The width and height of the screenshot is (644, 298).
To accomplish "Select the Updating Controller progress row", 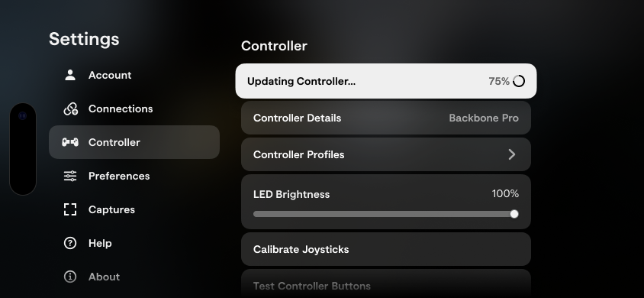I will click(x=385, y=81).
